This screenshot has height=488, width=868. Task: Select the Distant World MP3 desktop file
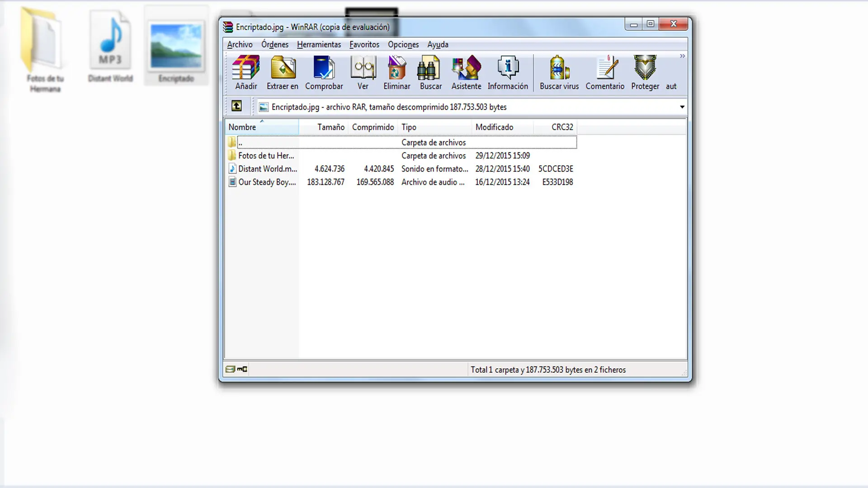click(x=110, y=47)
